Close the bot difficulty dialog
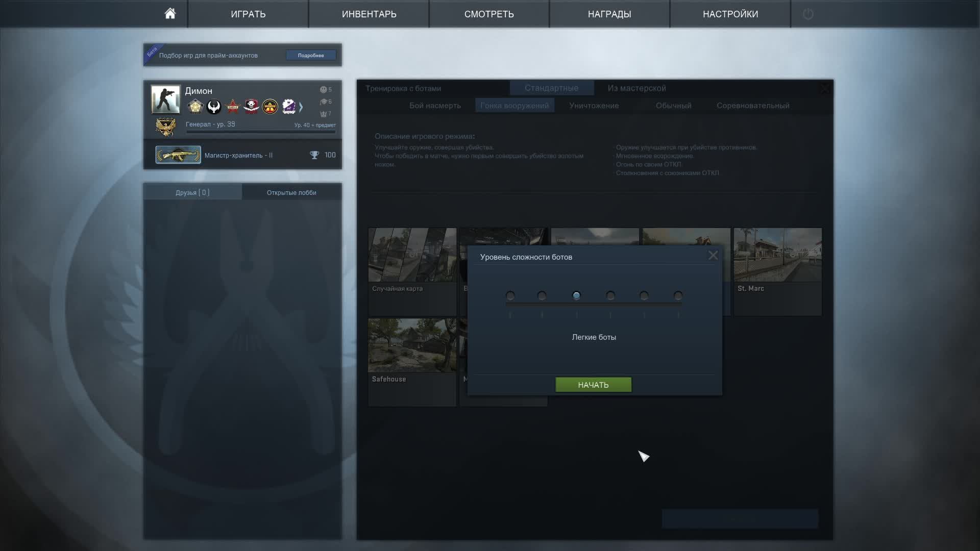Image resolution: width=980 pixels, height=551 pixels. (713, 256)
